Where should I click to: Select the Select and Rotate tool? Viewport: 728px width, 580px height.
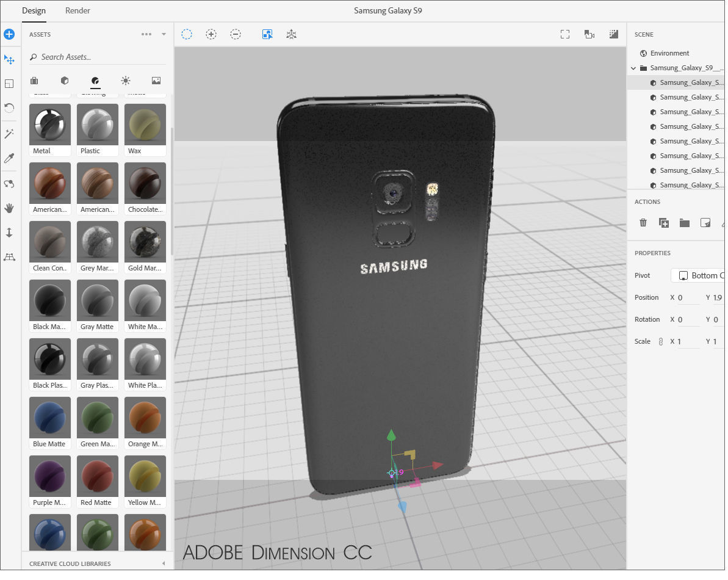(x=9, y=108)
